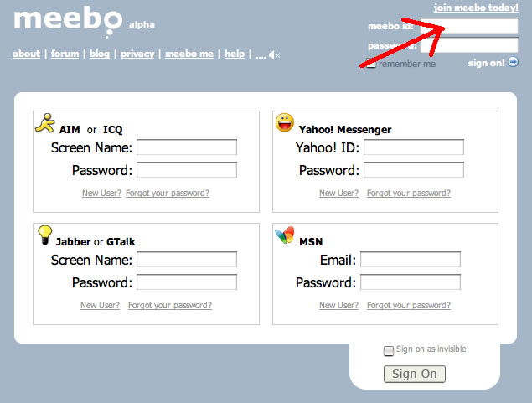Open the forum link
532x403 pixels.
coord(65,54)
